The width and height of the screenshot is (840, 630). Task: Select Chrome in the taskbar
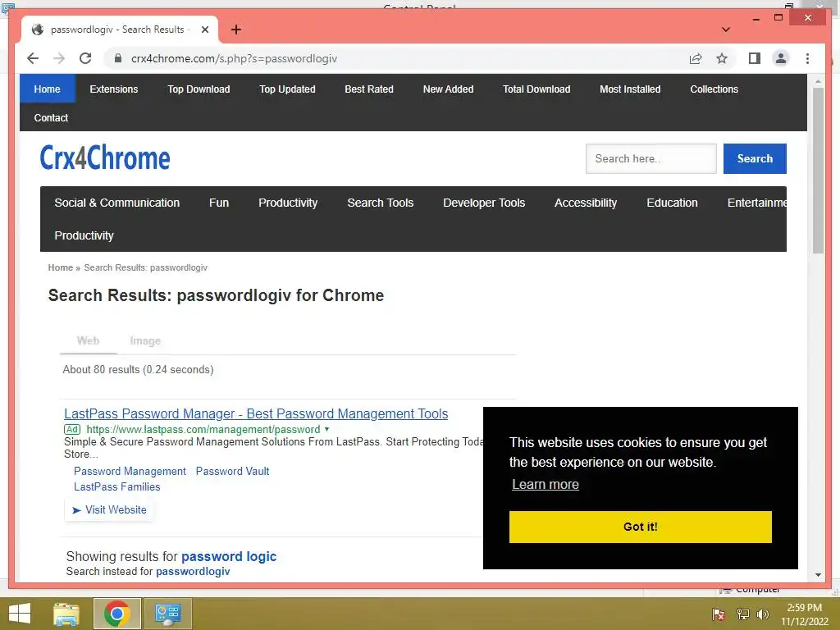tap(116, 614)
